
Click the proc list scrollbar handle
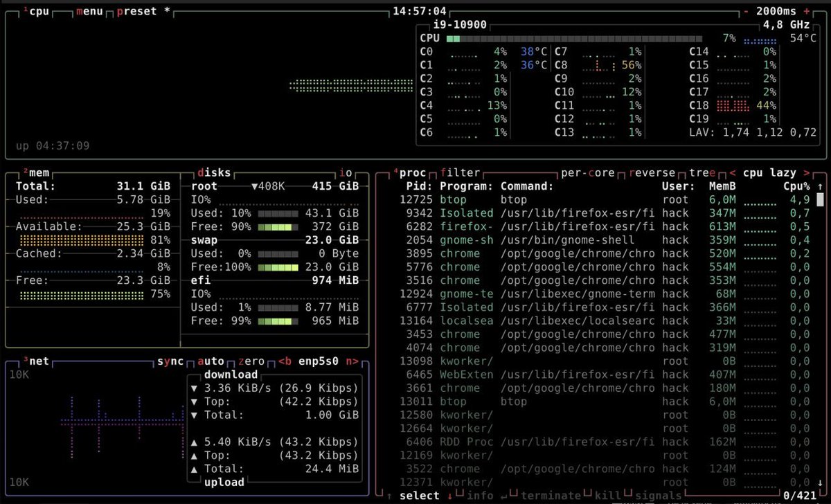coord(821,201)
